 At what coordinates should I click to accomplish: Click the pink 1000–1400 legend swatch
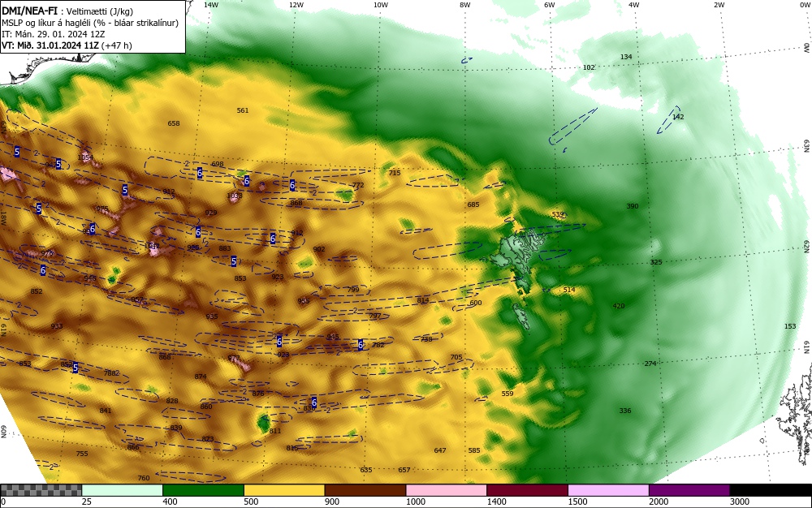pyautogui.click(x=447, y=490)
